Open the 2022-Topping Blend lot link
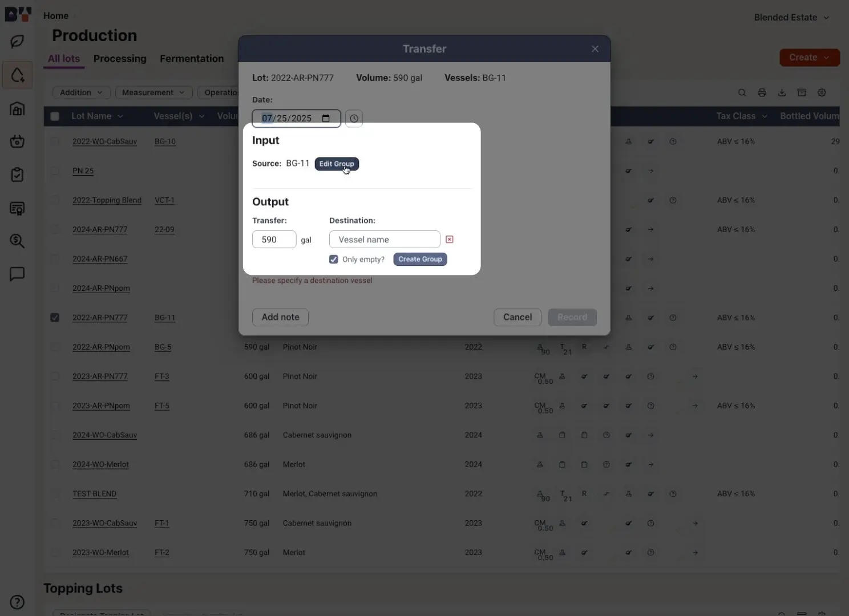The width and height of the screenshot is (849, 616). point(107,200)
